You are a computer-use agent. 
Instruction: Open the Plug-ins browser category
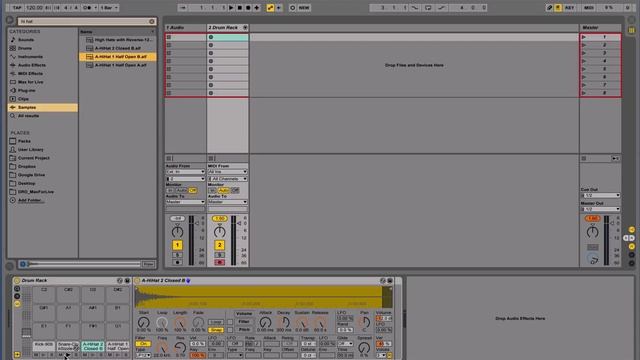pos(27,91)
